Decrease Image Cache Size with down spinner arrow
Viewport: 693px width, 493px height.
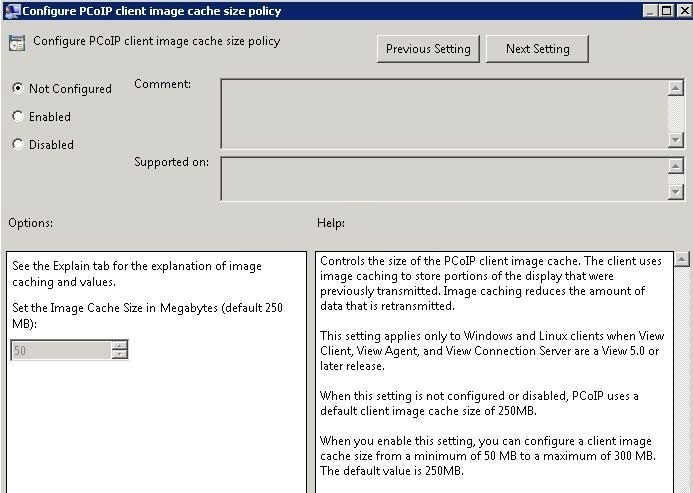(119, 355)
